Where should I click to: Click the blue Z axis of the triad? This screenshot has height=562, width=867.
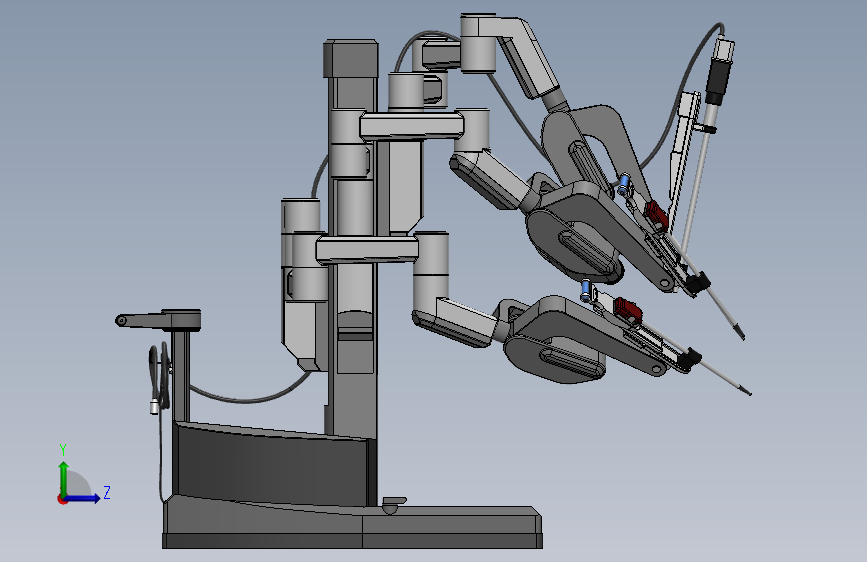83,498
